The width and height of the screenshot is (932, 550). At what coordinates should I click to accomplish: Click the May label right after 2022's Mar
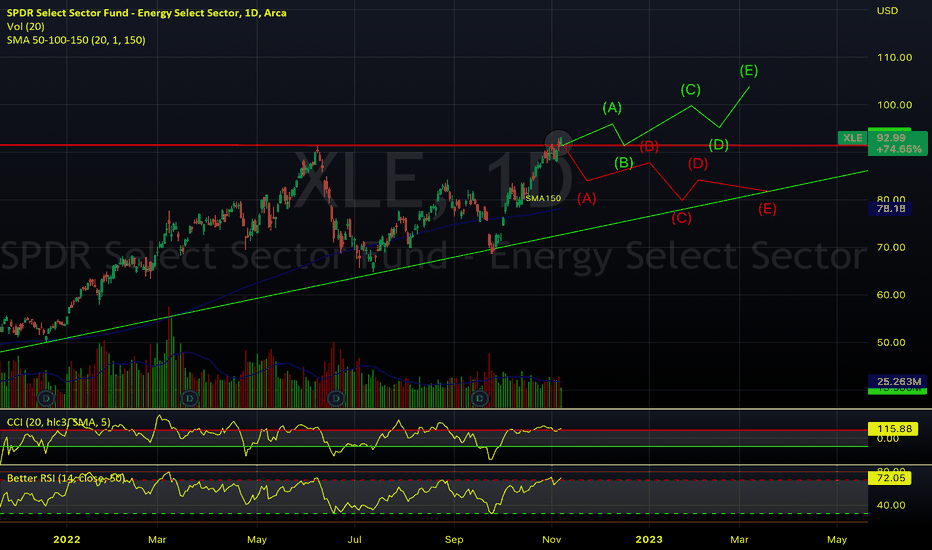pos(257,539)
